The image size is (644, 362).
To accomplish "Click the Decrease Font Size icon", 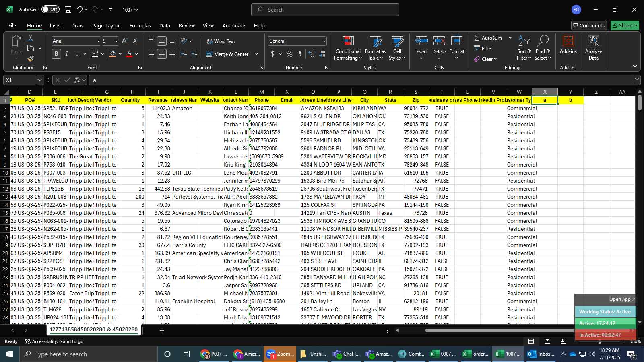I will click(135, 41).
